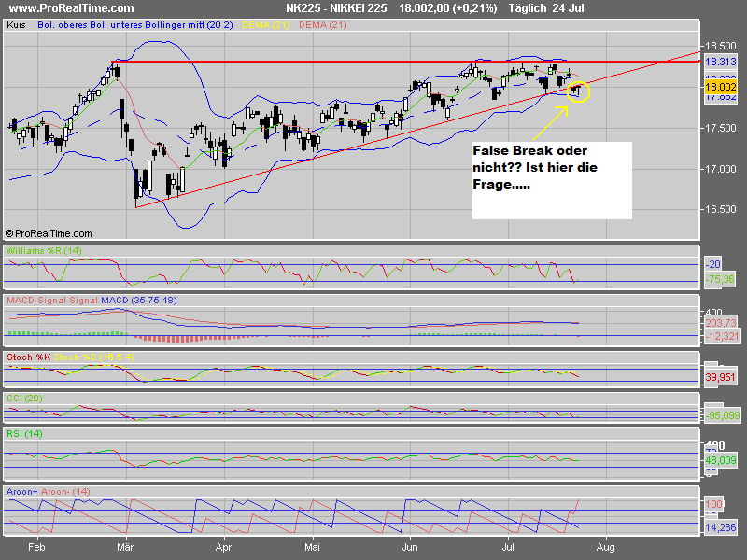The width and height of the screenshot is (747, 560).
Task: Click the yellow 18.002 current price tag
Action: coord(720,87)
